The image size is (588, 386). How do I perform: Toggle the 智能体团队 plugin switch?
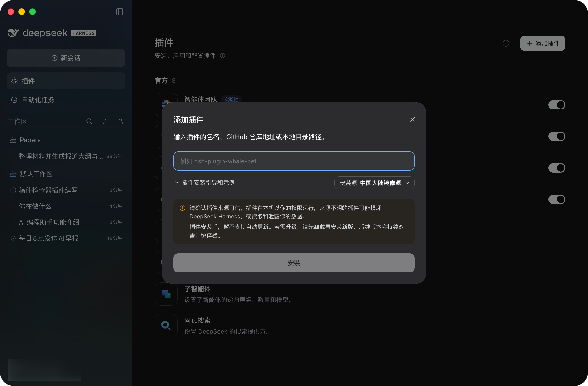557,105
